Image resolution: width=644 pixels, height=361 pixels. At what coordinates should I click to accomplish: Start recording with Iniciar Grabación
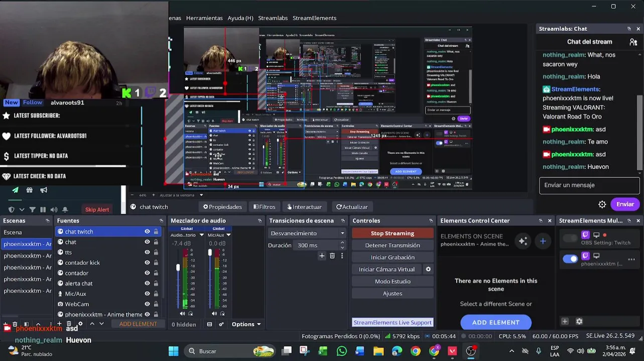pos(393,257)
